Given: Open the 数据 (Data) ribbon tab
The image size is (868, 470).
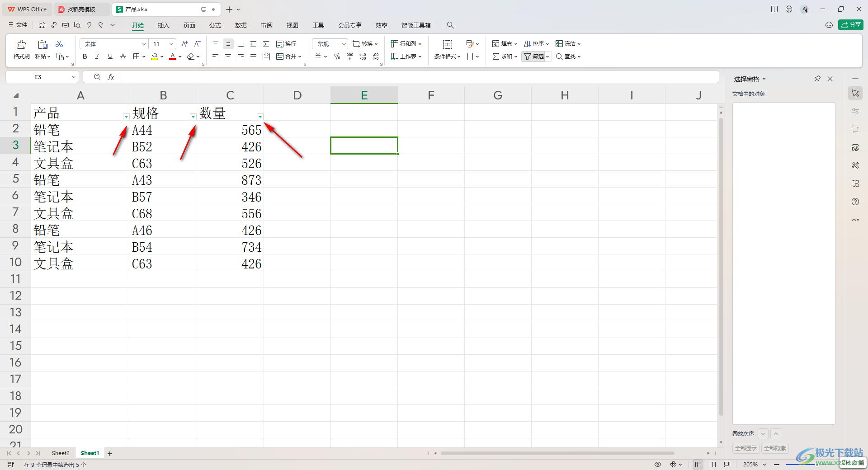Looking at the screenshot, I should click(241, 25).
